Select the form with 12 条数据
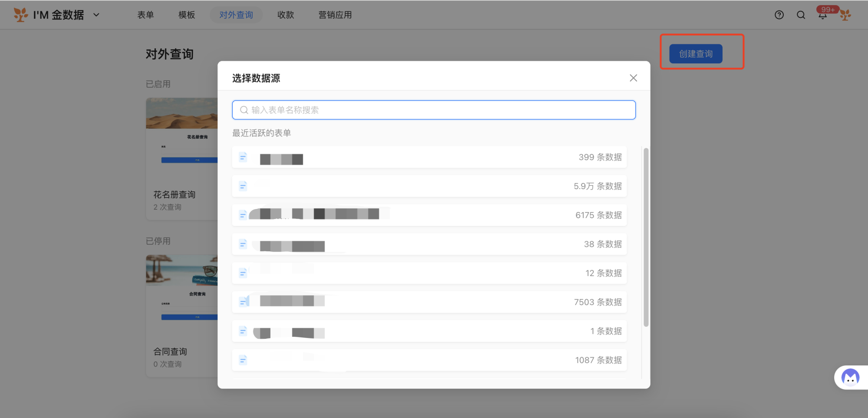Screen dimensions: 868x418 [429, 273]
